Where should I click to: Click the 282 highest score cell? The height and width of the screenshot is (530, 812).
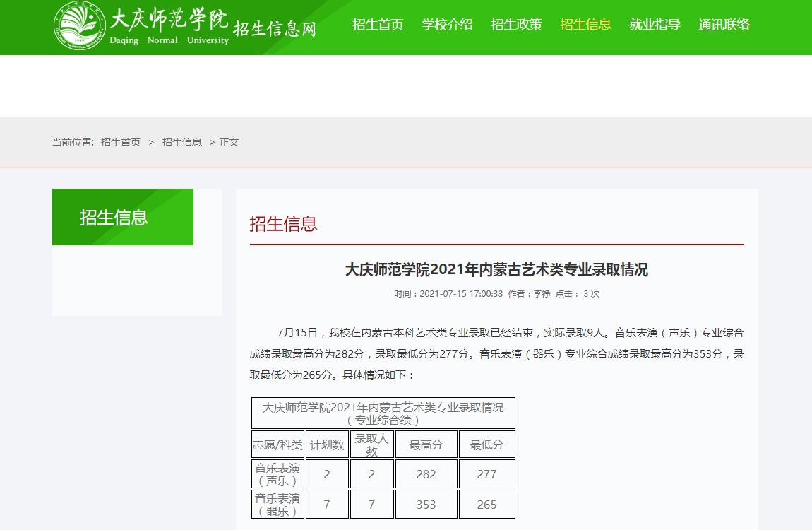426,474
